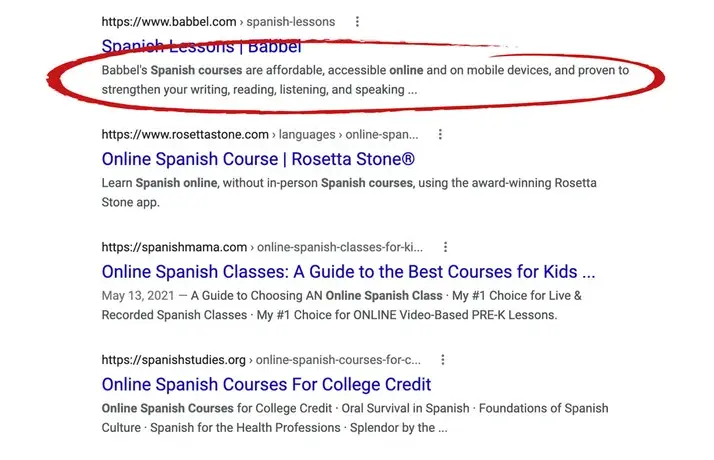Open the Online Spanish Course | Rosetta Stone result

(x=258, y=159)
